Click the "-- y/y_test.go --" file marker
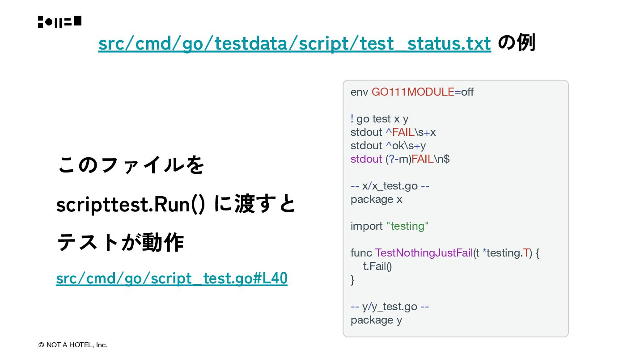Image resolution: width=644 pixels, height=362 pixels. 390,307
